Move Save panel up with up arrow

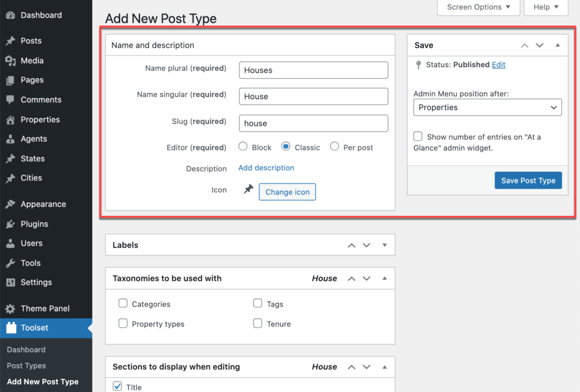524,45
